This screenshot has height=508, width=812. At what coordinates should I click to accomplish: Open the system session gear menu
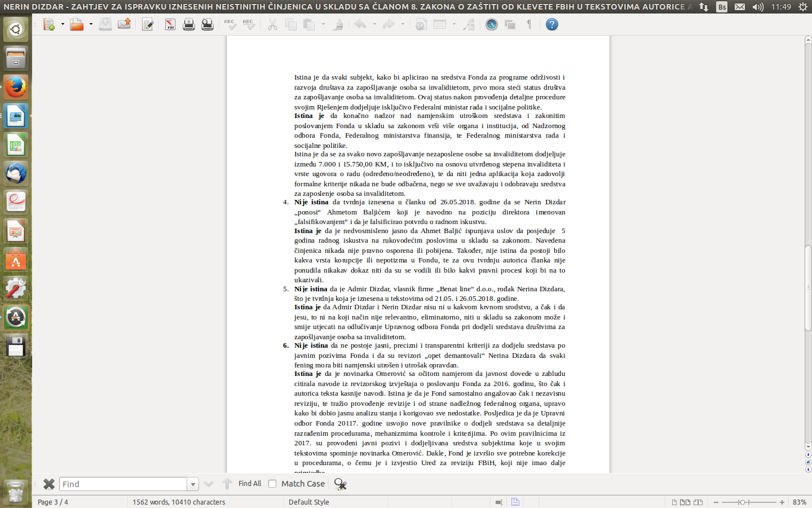coord(803,7)
